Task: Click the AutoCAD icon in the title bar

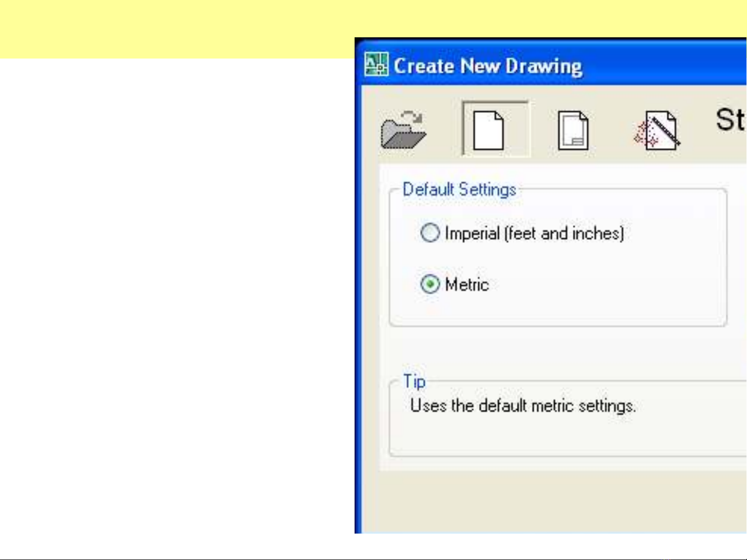Action: [x=376, y=65]
